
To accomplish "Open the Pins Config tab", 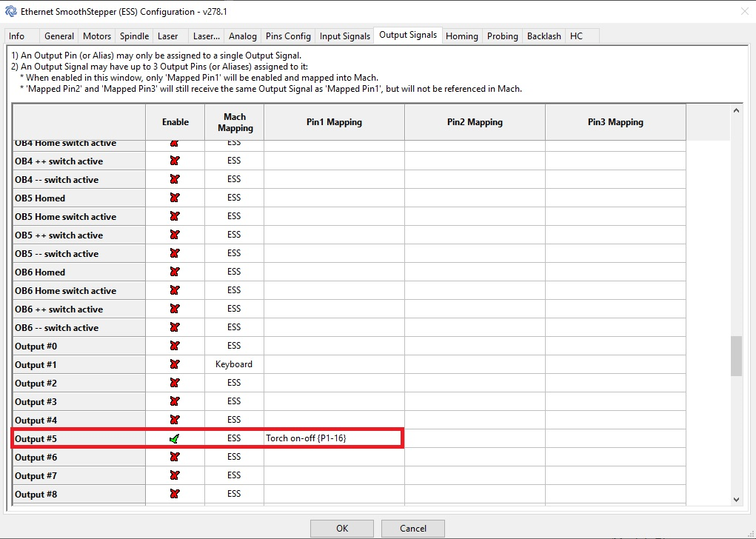I will 288,36.
